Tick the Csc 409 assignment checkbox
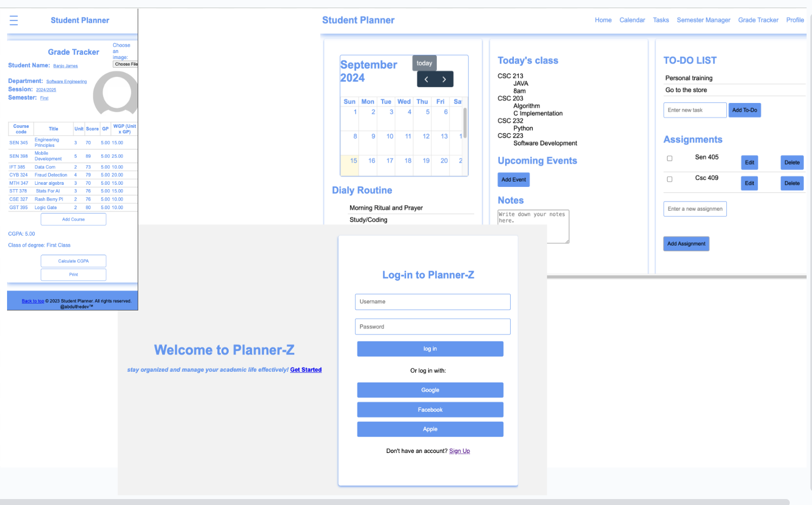The height and width of the screenshot is (505, 812). pyautogui.click(x=669, y=179)
